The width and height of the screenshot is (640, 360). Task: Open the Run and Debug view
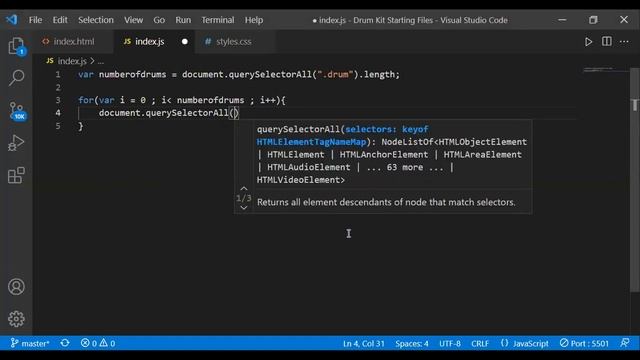tap(16, 143)
